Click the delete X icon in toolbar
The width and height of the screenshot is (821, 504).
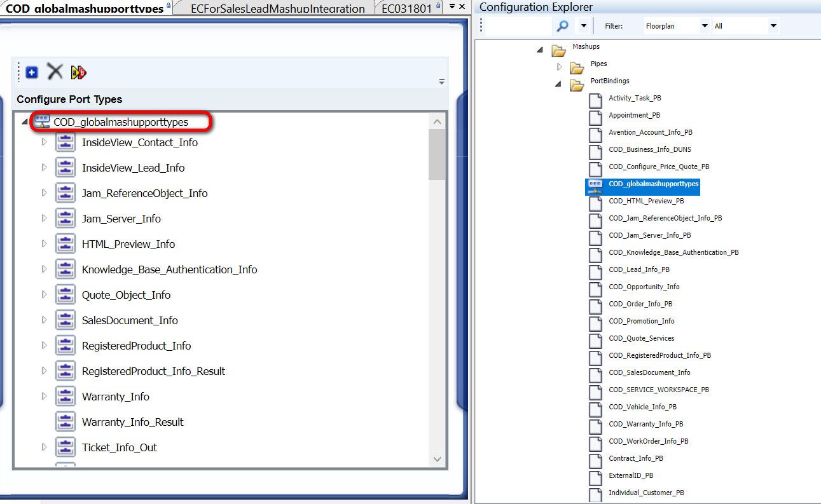(55, 72)
